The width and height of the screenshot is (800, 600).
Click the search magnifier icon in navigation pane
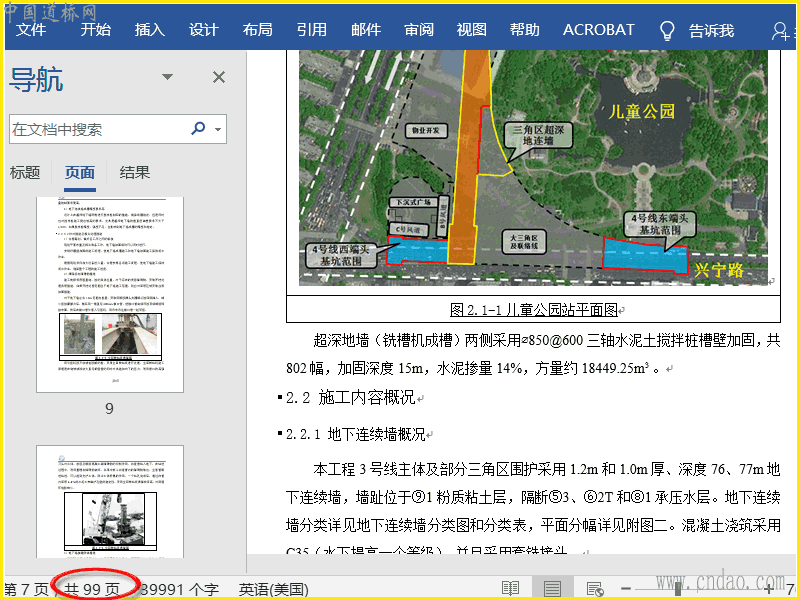click(x=198, y=129)
